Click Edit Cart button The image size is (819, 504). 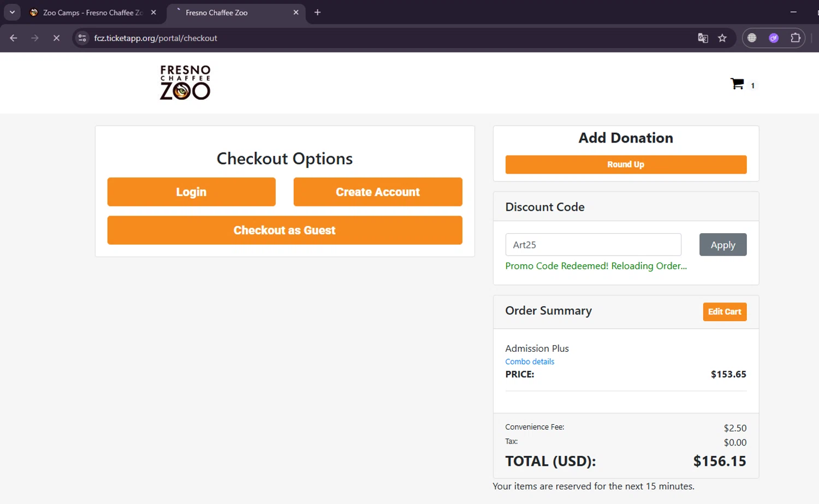click(x=725, y=312)
